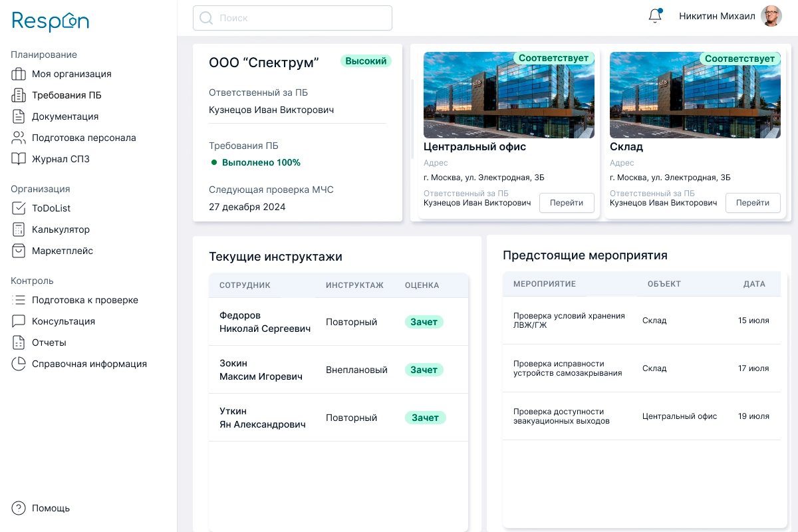Click the user avatar photo

click(771, 16)
